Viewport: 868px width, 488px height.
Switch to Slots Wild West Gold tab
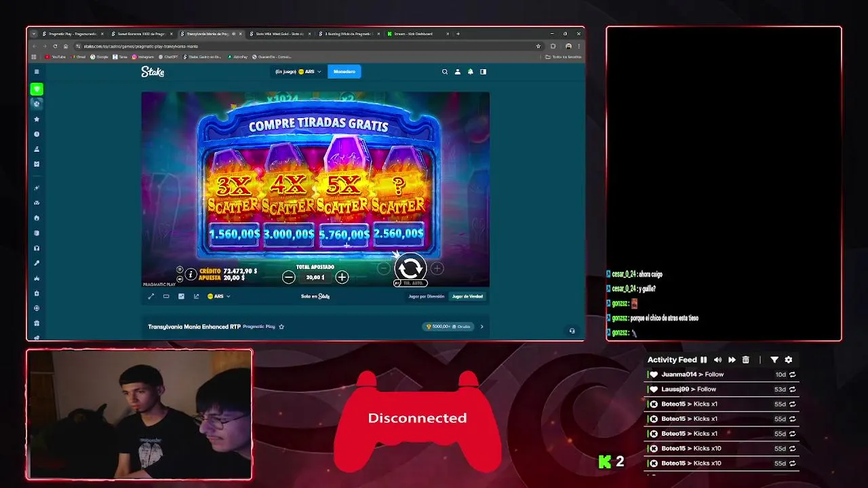point(279,34)
